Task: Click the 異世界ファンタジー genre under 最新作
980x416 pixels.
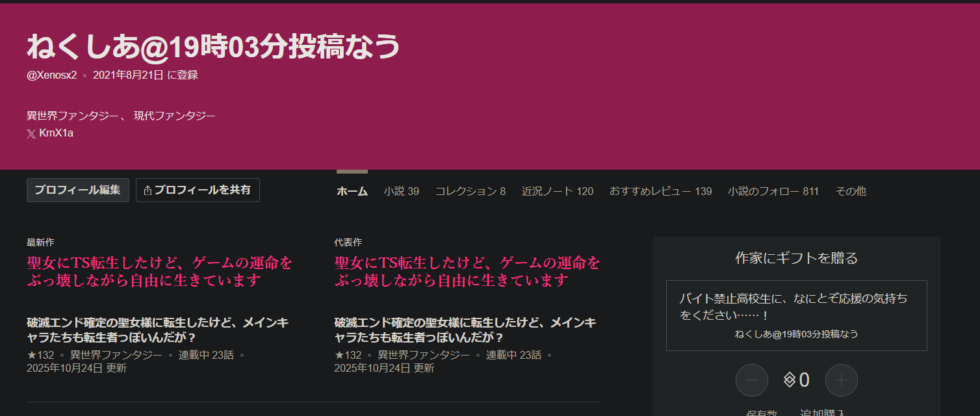Action: tap(116, 355)
